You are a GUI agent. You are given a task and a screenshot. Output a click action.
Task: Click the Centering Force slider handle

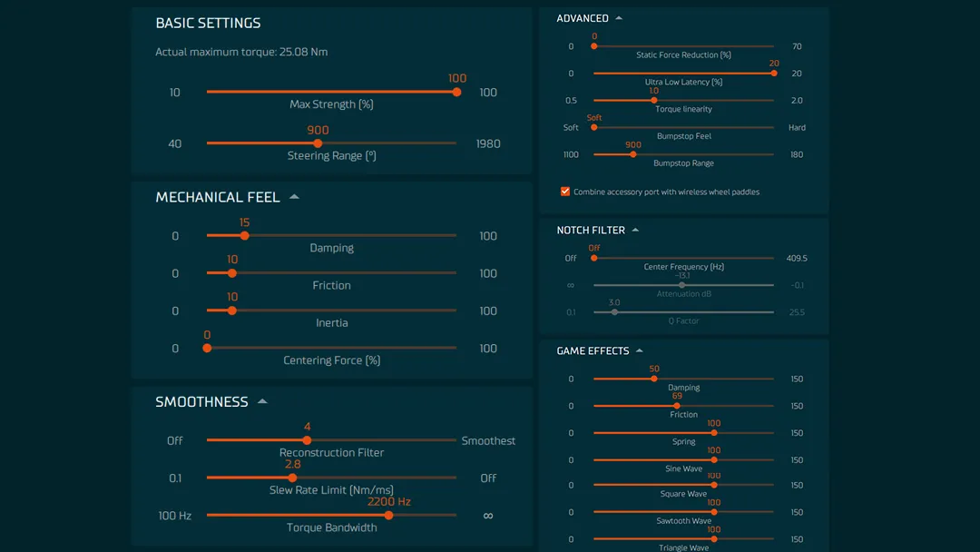[207, 348]
